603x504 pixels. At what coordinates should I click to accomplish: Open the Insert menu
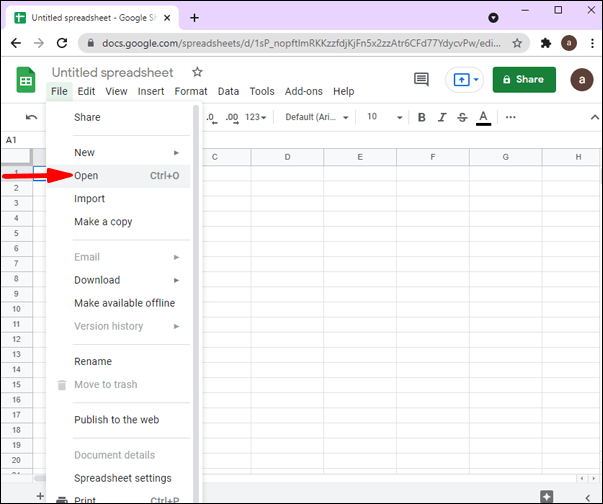[x=151, y=91]
